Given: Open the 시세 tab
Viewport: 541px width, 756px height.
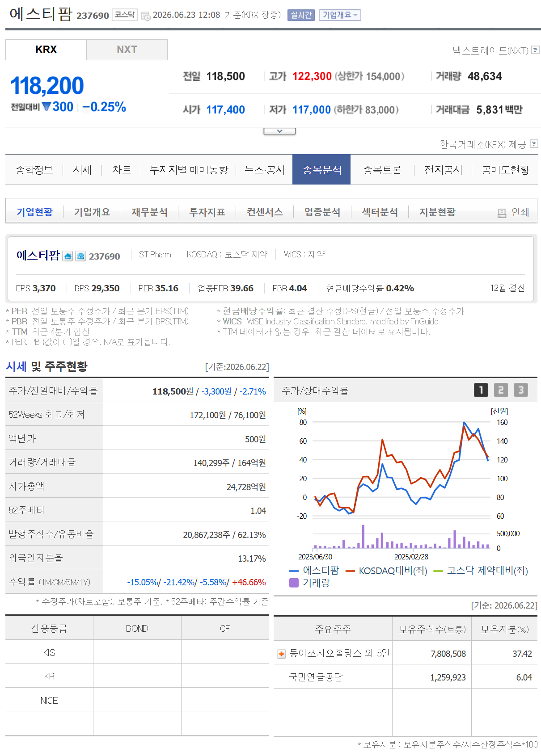Looking at the screenshot, I should [82, 170].
